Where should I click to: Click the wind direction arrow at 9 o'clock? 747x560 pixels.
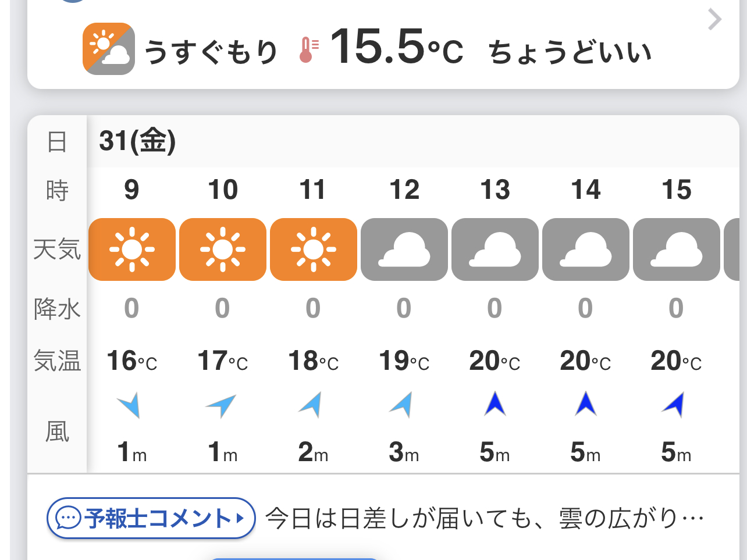point(130,405)
